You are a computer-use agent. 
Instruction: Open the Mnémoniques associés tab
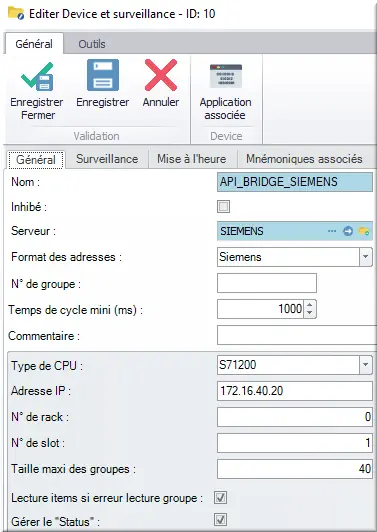[304, 159]
